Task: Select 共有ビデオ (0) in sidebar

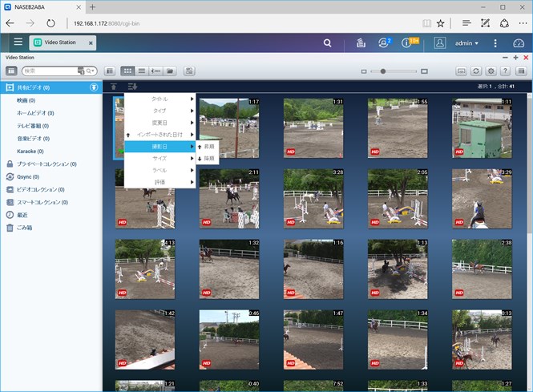Action: [x=51, y=87]
